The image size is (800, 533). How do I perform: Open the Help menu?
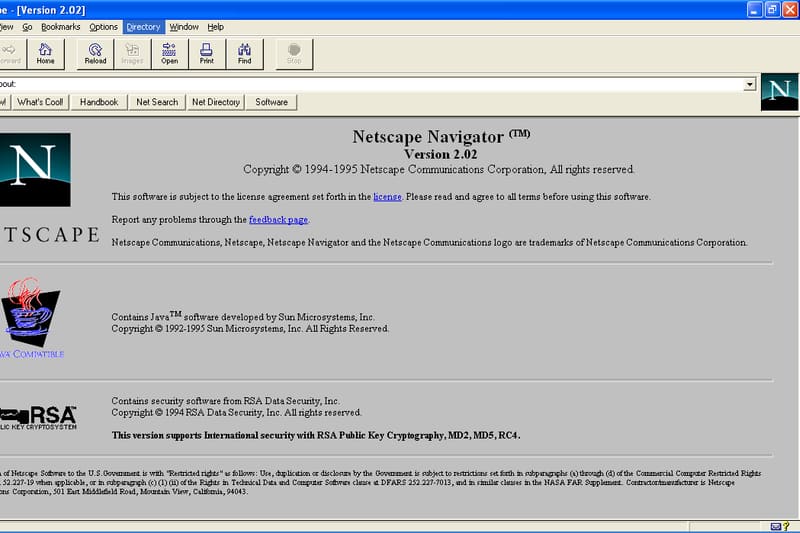[215, 27]
